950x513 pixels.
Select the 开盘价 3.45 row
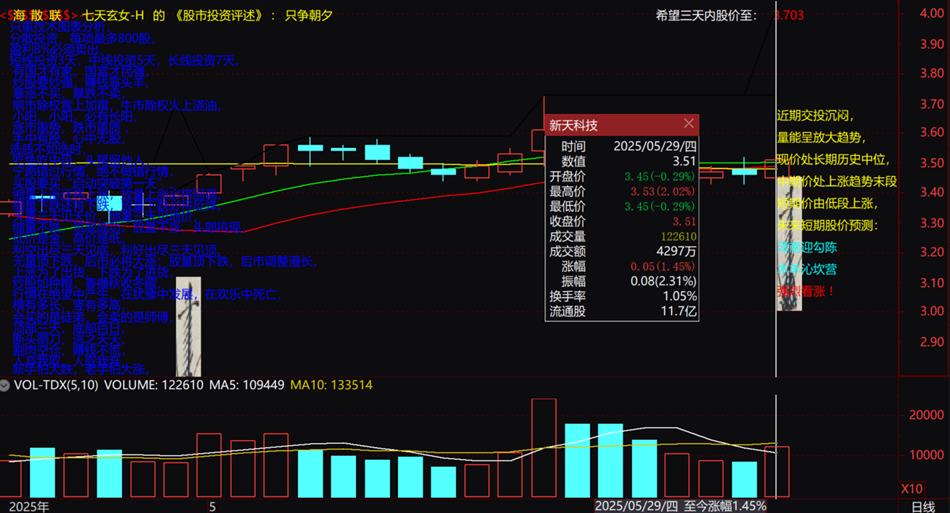(622, 176)
